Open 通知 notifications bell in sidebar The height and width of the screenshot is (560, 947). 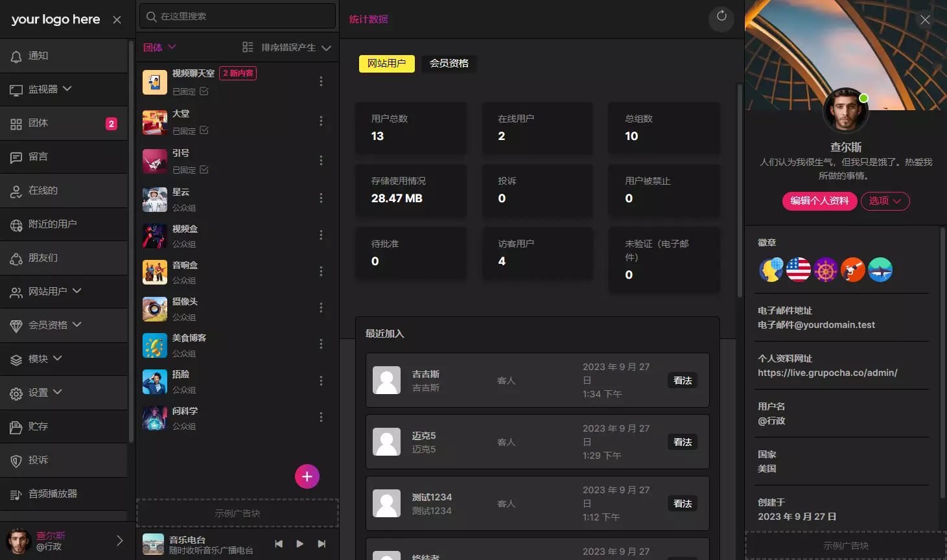click(x=16, y=56)
